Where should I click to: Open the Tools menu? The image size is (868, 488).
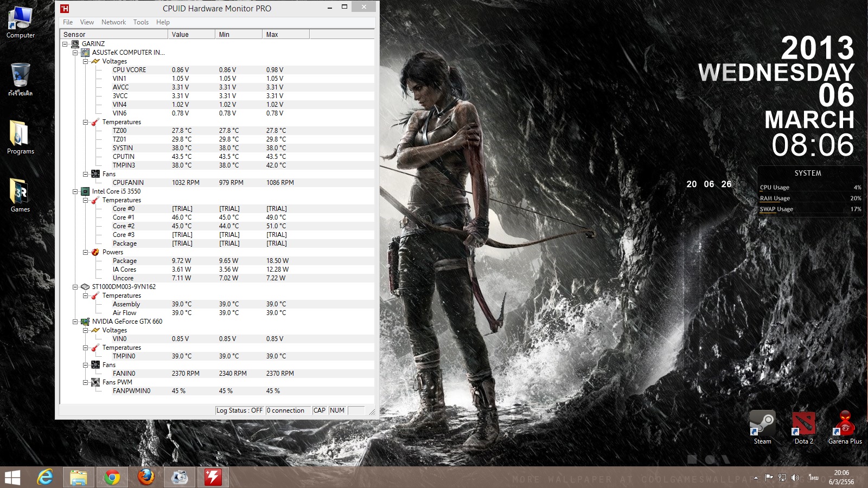(141, 22)
